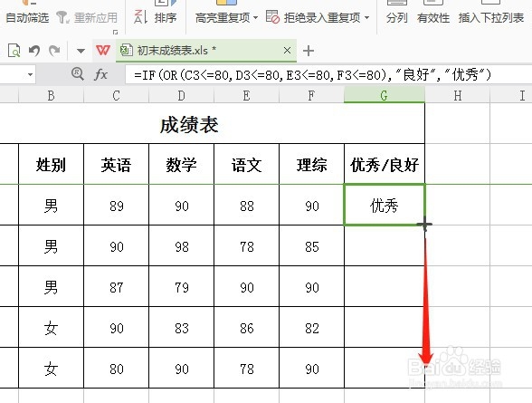Viewport: 532px width, 403px height.
Task: Click Text to Columns (分列) button
Action: tap(396, 17)
